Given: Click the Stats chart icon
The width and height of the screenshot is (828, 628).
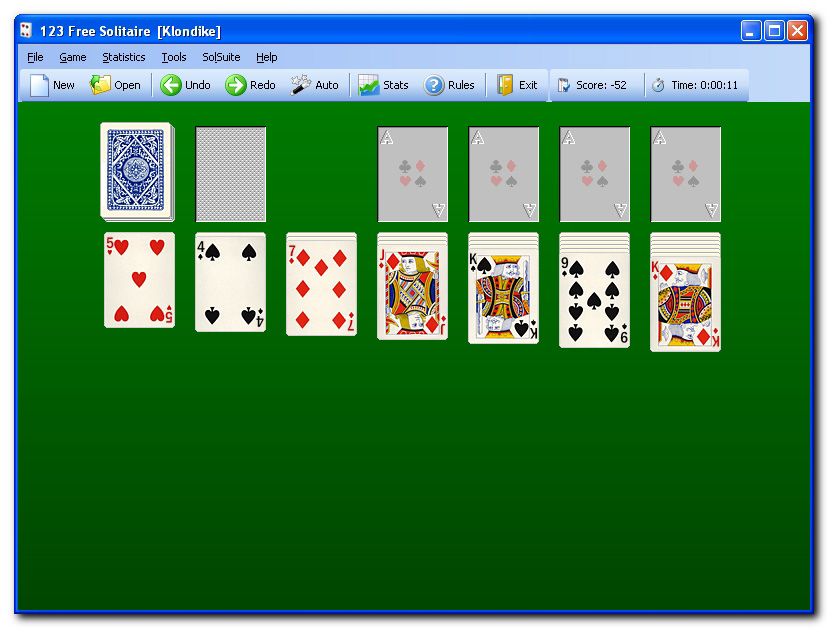Looking at the screenshot, I should coord(369,85).
